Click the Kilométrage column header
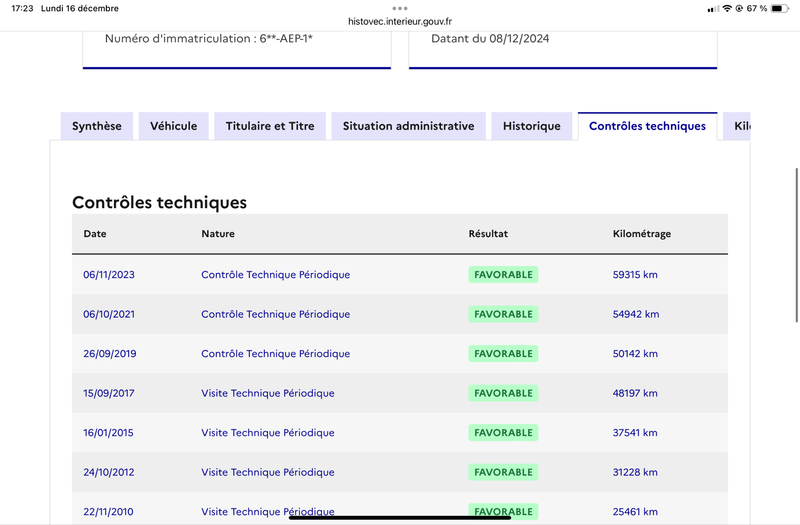Viewport: 800px width, 525px height. [x=642, y=234]
